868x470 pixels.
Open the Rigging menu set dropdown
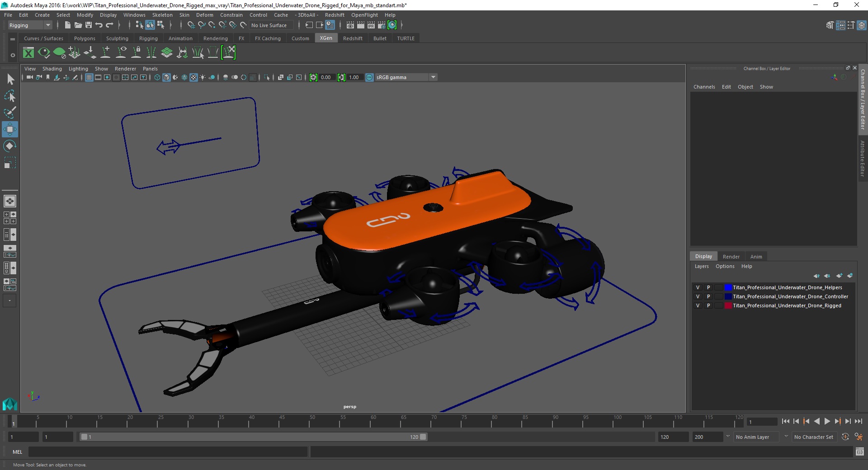tap(30, 25)
